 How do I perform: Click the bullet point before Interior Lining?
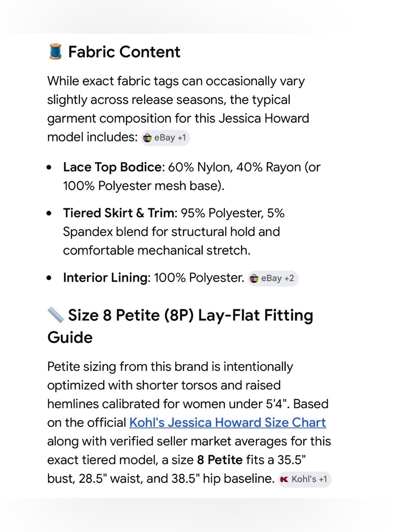[49, 278]
